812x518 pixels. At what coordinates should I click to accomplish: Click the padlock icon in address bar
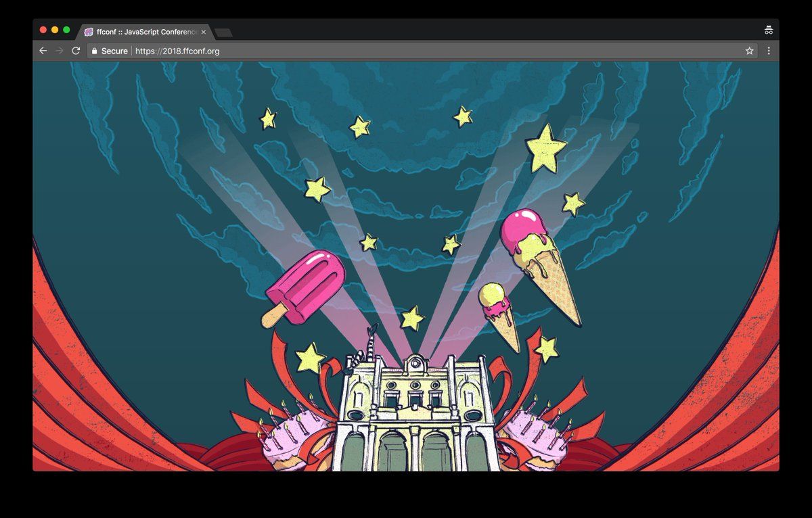(x=94, y=51)
